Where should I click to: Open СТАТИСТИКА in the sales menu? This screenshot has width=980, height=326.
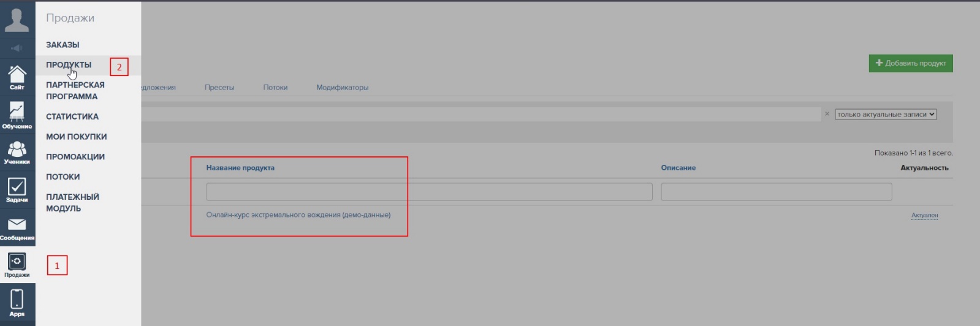pos(72,116)
